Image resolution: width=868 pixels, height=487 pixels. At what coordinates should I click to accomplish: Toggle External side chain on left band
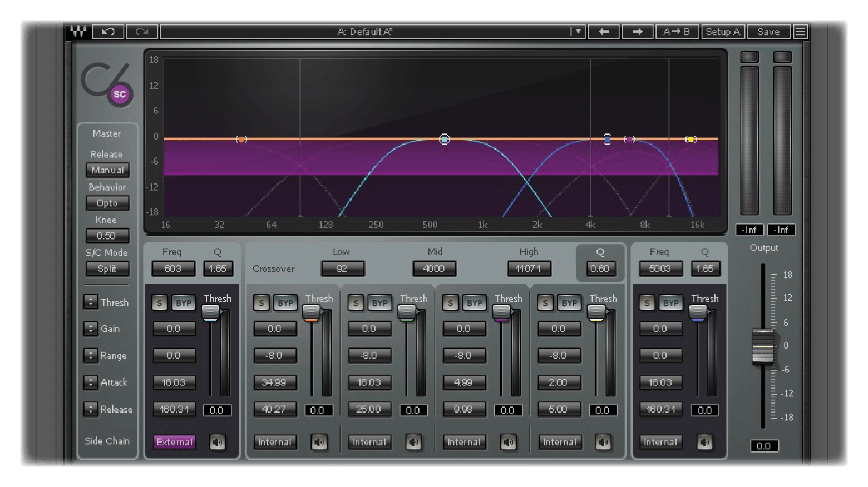174,442
